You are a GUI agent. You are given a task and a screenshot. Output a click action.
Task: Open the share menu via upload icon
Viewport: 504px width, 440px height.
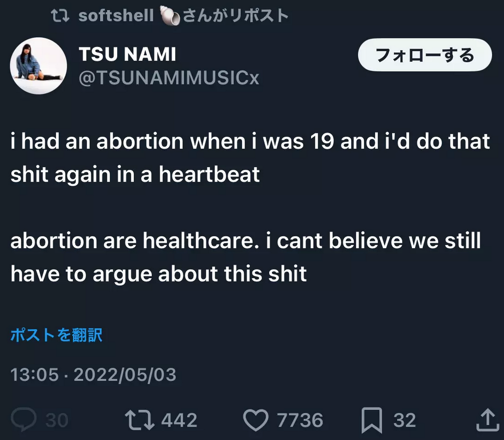click(487, 419)
